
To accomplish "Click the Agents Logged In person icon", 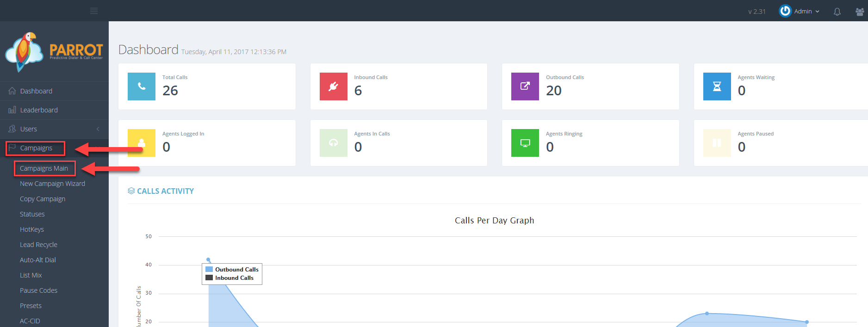I will [x=142, y=143].
